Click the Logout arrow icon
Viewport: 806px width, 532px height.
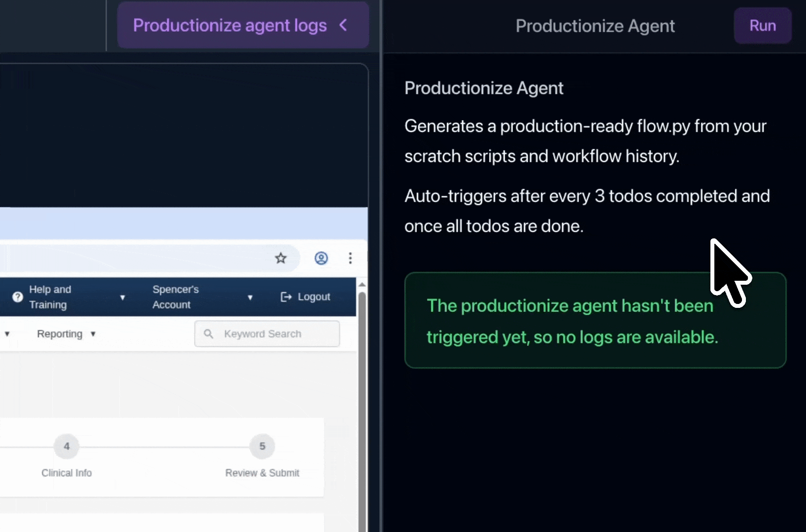pyautogui.click(x=286, y=297)
